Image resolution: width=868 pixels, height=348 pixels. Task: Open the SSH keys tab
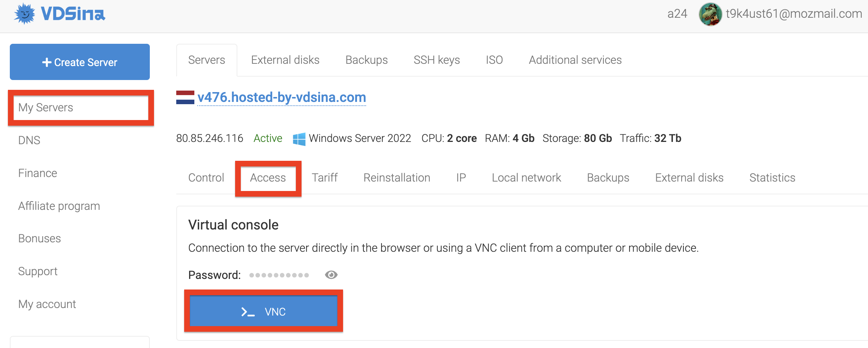pyautogui.click(x=437, y=60)
